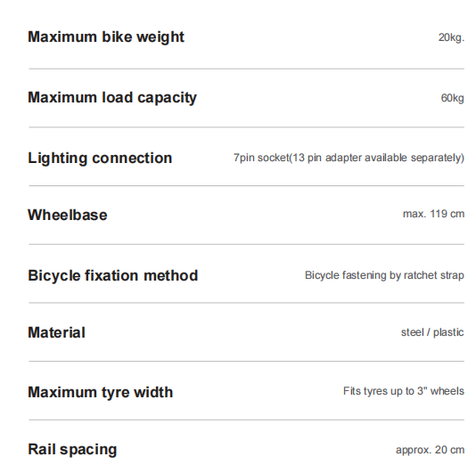Select the max. 119 cm value
Viewport: 476px width, 465px height.
point(433,214)
